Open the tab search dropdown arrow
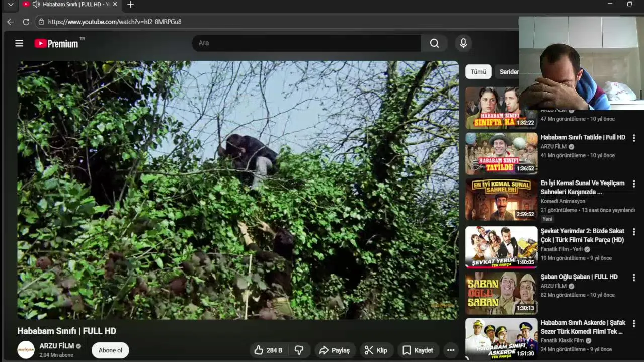Image resolution: width=644 pixels, height=362 pixels. point(11,4)
